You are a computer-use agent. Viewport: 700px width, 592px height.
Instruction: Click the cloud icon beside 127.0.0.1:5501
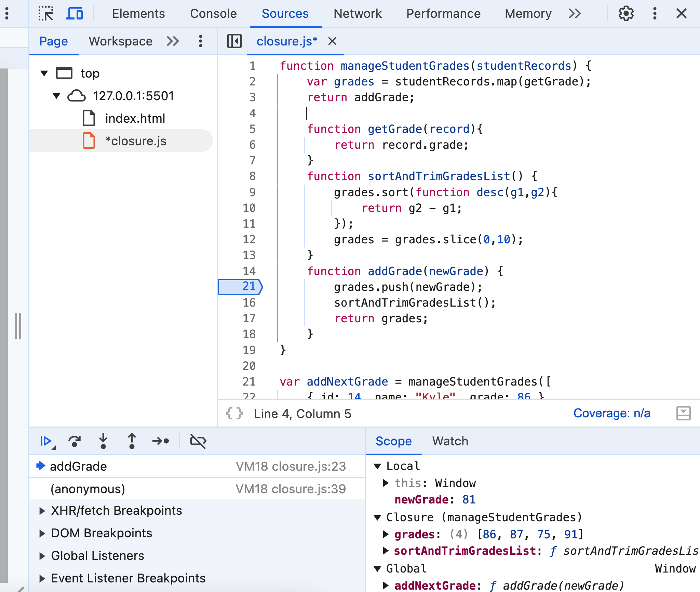click(x=77, y=96)
